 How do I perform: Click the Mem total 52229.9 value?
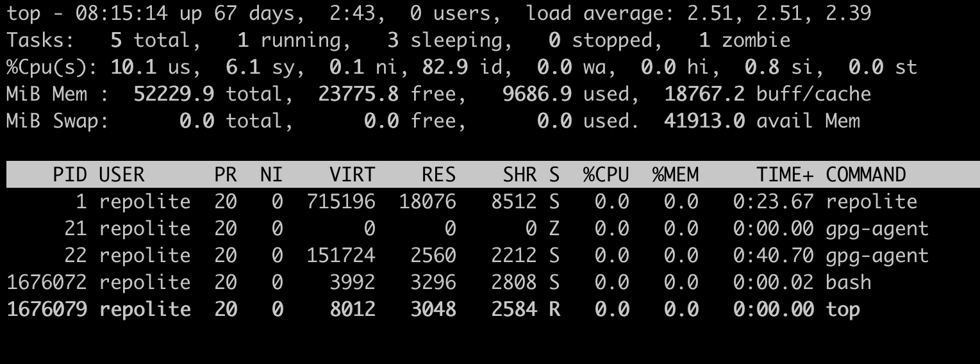[x=173, y=94]
